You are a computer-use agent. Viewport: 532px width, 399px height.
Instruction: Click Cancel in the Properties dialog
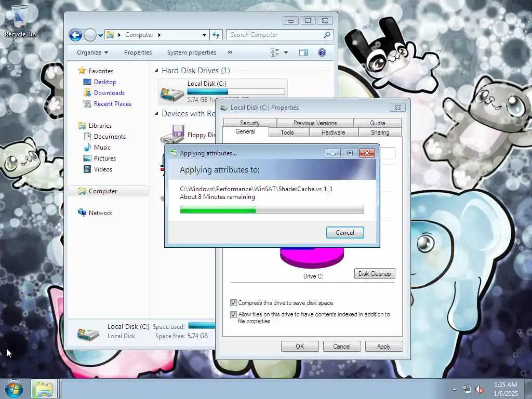click(x=342, y=347)
